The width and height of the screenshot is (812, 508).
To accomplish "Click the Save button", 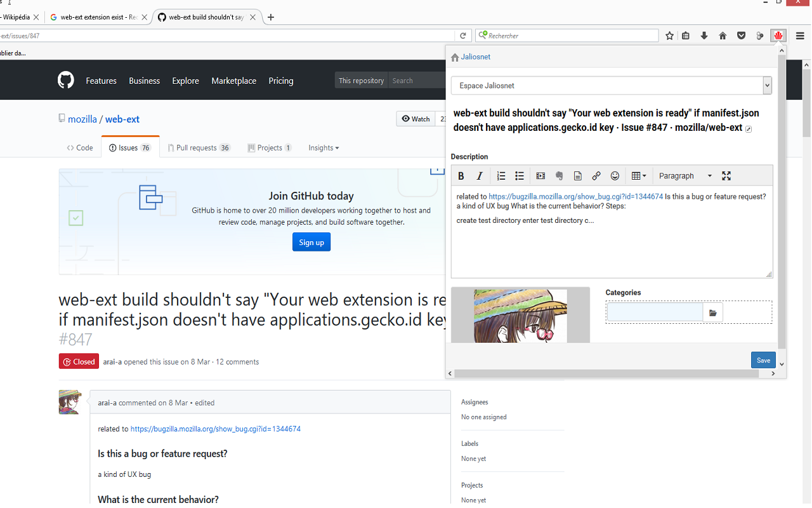I will (763, 360).
